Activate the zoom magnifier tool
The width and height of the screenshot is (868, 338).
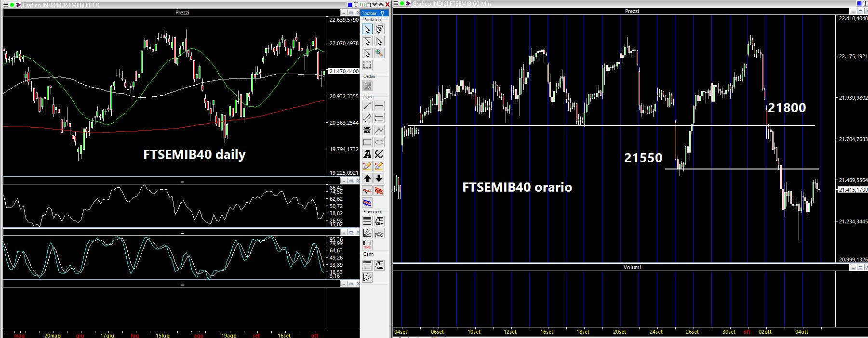pyautogui.click(x=379, y=53)
